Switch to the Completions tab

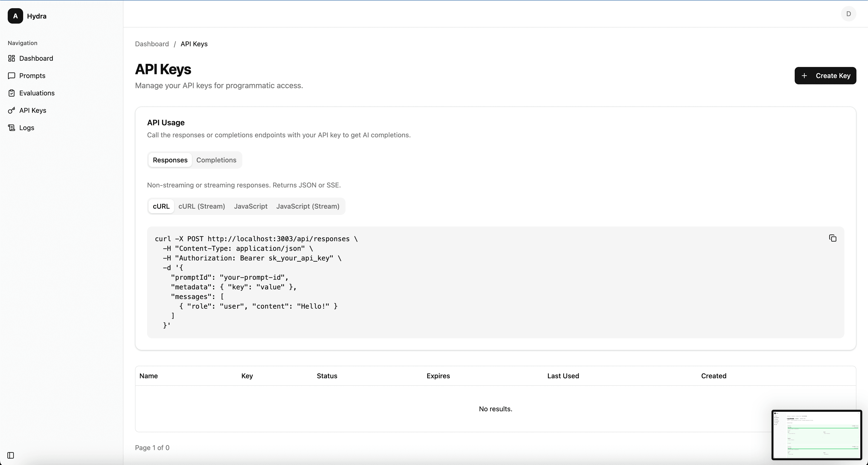pos(216,160)
